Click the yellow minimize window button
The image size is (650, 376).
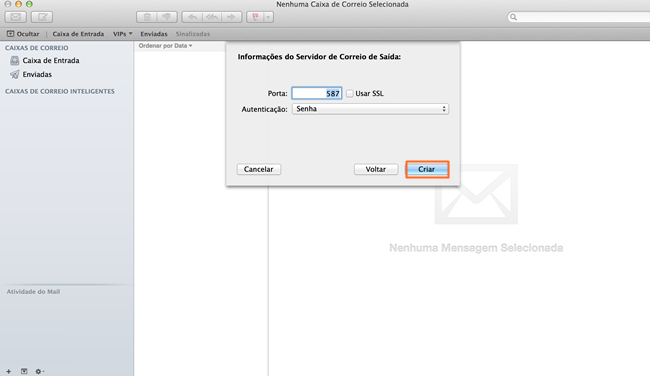click(x=18, y=4)
